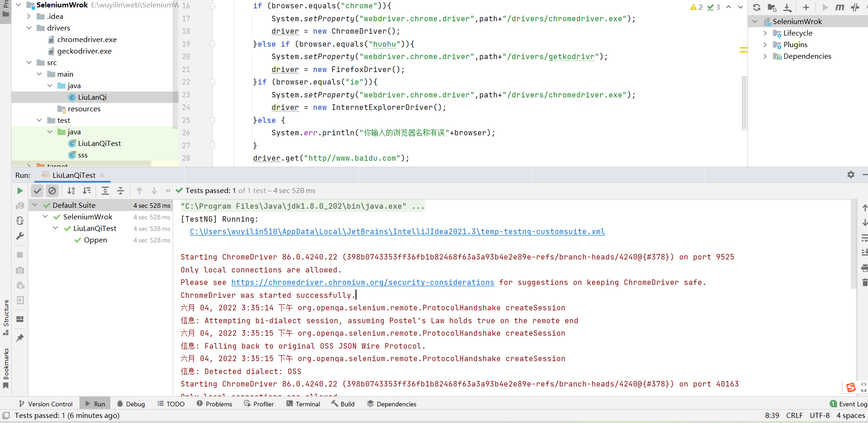Click typo indicator showing 3
Image resolution: width=868 pixels, height=423 pixels.
pos(714,7)
